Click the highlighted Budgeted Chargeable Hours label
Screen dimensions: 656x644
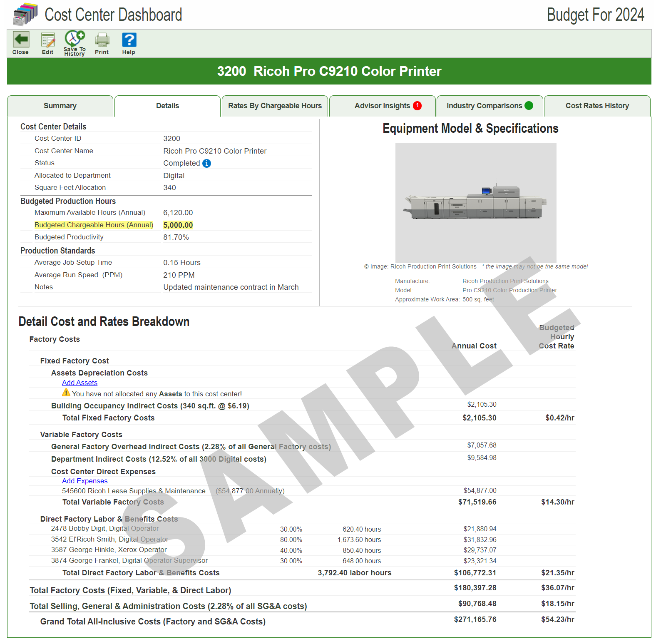click(x=94, y=225)
